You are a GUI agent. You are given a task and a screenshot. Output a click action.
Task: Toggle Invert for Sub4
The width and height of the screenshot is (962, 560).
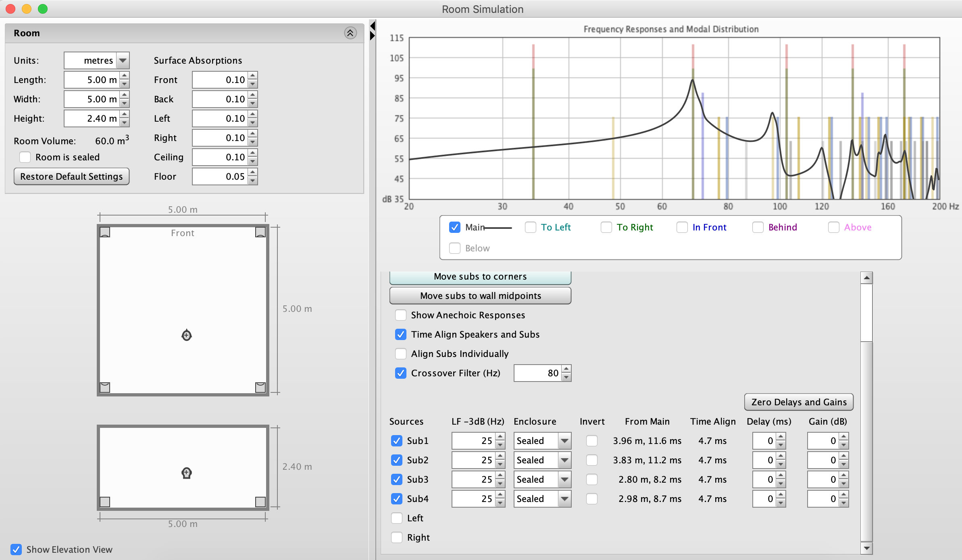tap(592, 499)
